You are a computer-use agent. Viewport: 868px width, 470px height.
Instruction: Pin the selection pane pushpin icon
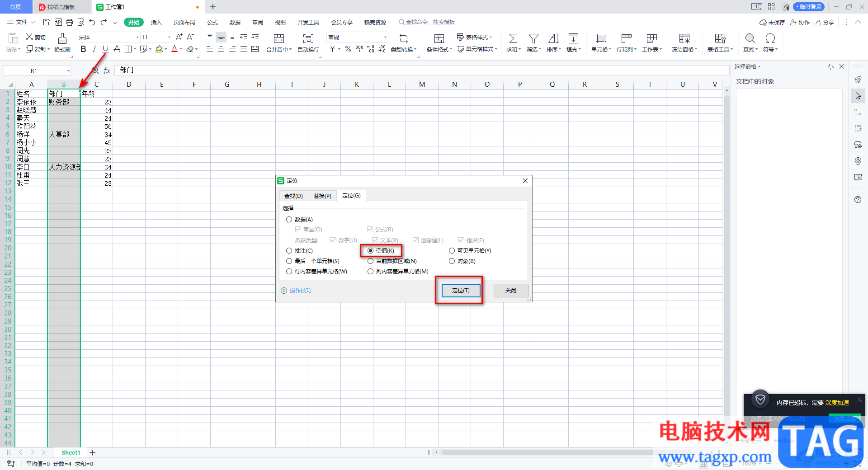tap(830, 66)
